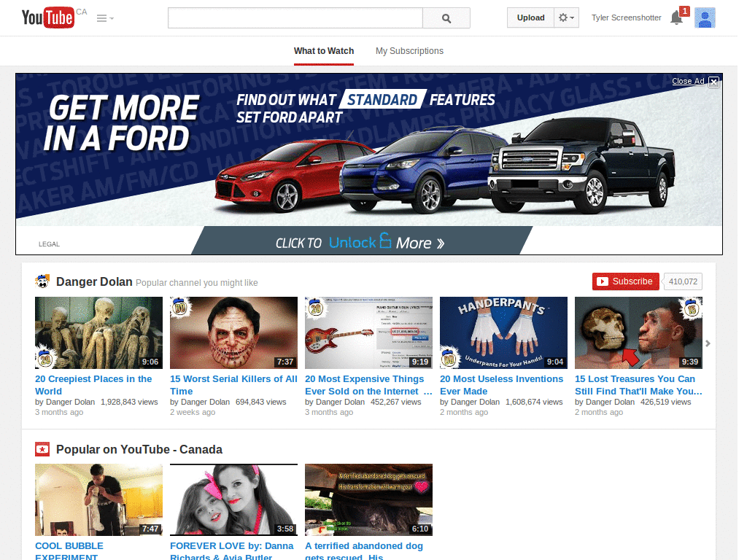Click FOREVER LOVE by Danna title link
This screenshot has width=747, height=560.
[231, 551]
